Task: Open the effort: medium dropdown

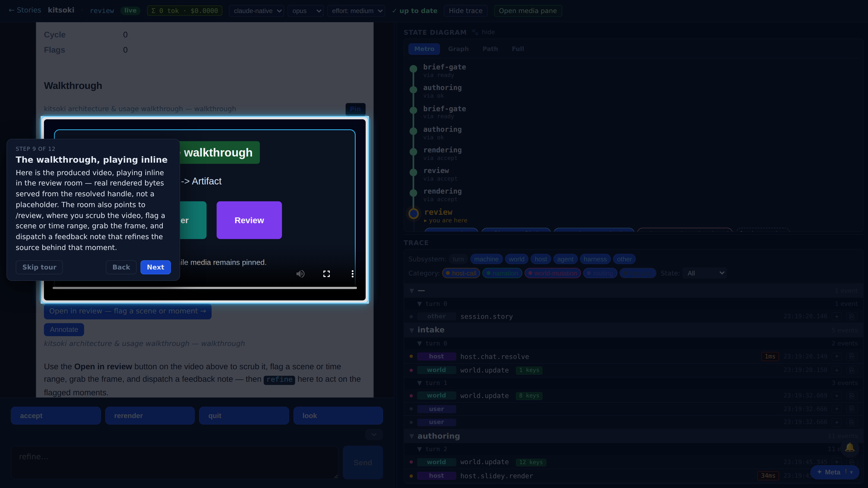Action: click(x=356, y=11)
